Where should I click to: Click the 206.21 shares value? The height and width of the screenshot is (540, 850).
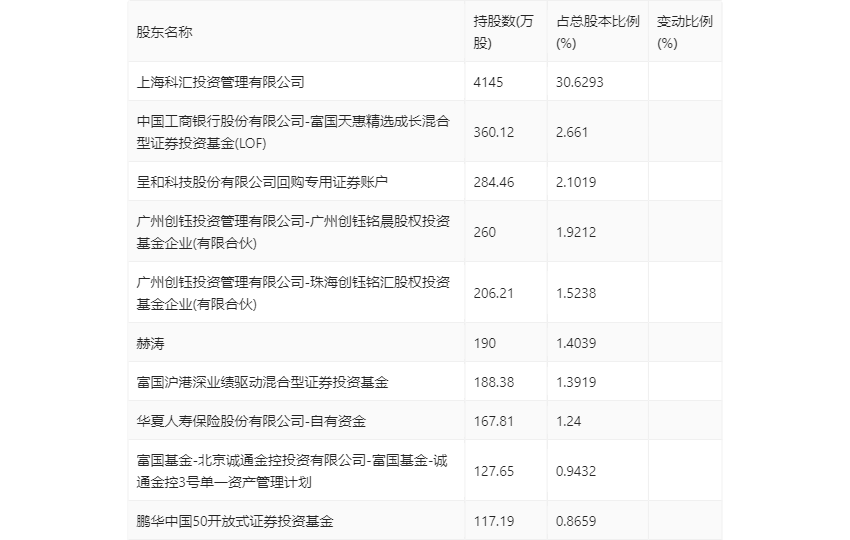click(493, 292)
